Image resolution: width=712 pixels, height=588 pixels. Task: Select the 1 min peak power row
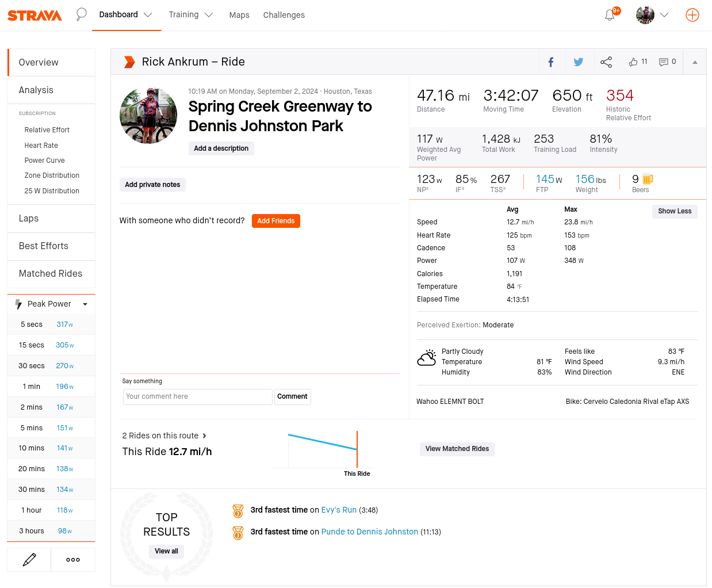[x=51, y=387]
